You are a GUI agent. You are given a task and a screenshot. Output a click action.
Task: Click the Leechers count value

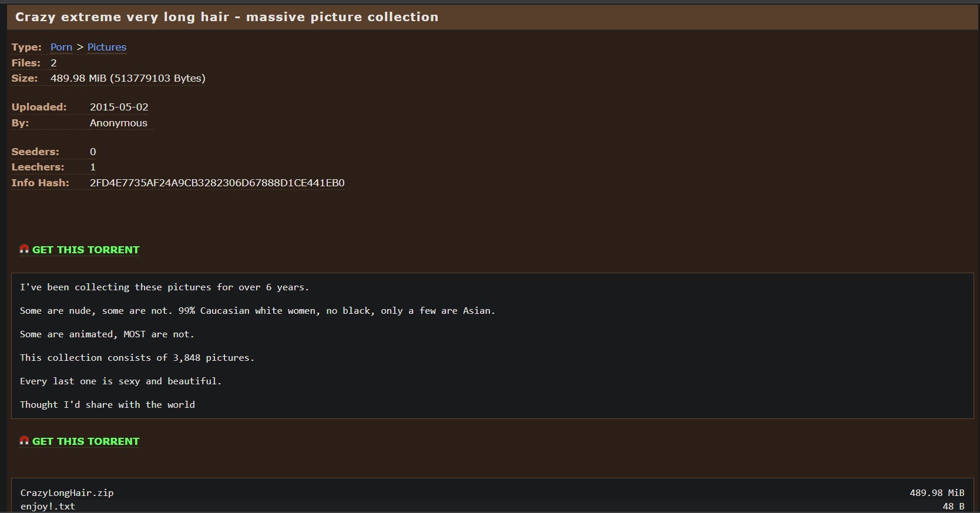coord(93,167)
